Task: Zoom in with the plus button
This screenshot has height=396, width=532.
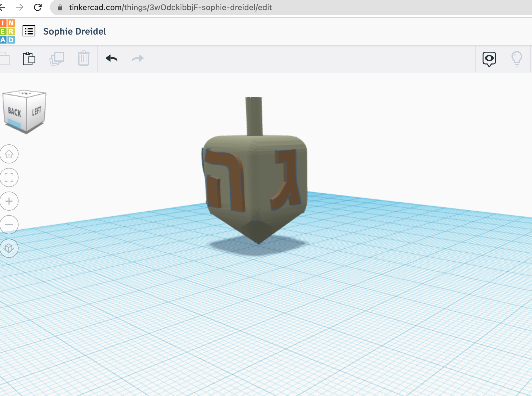Action: coord(9,201)
